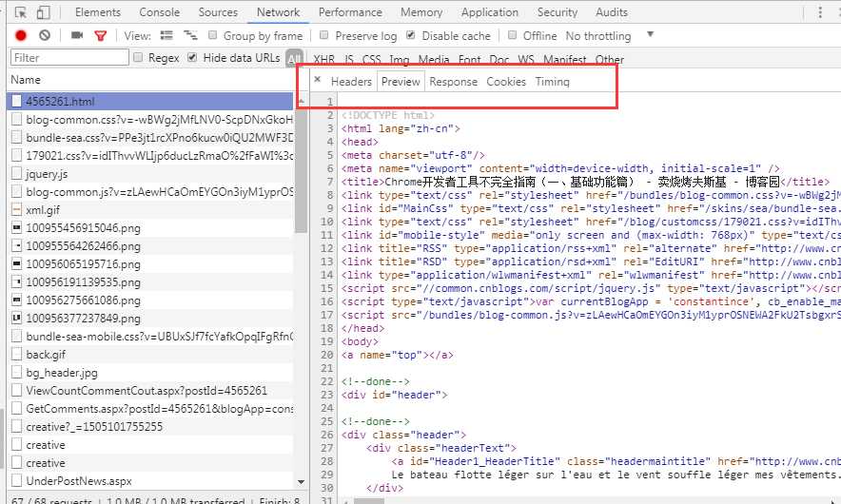Select the bundle-sea-mobile.css request
Viewport: 841px width, 504px height.
(149, 337)
